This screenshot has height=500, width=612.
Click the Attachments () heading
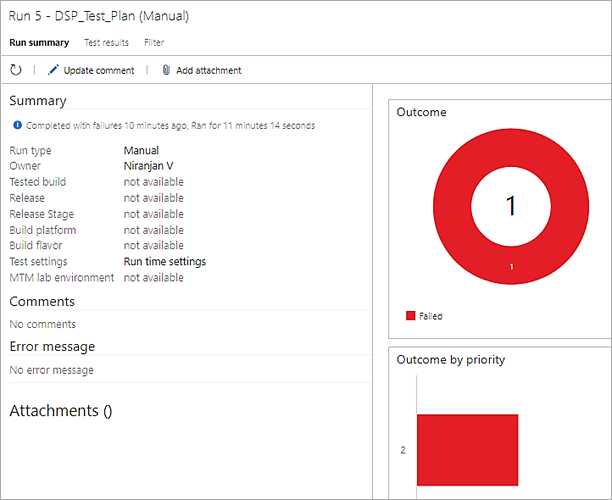[60, 411]
